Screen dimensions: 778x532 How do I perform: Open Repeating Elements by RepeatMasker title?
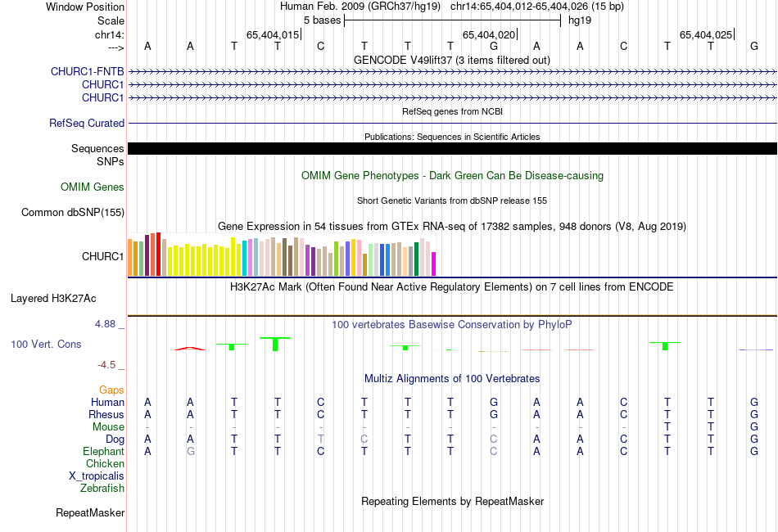pos(453,501)
